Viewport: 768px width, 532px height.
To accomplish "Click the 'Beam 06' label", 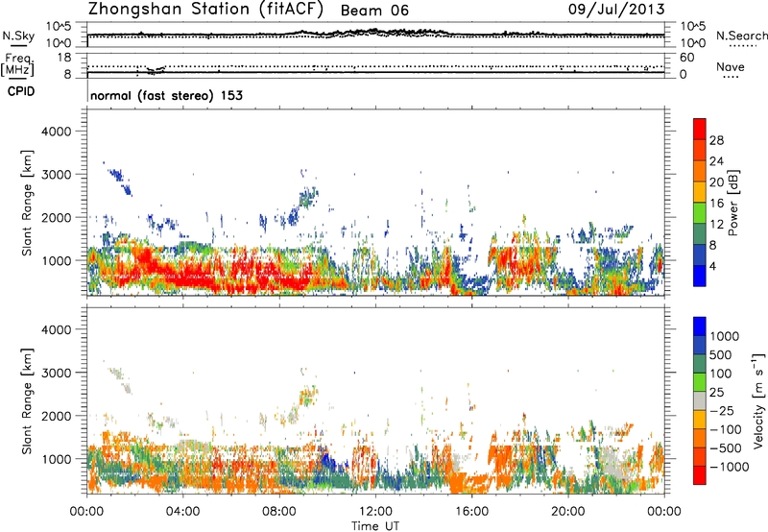I will coord(374,11).
